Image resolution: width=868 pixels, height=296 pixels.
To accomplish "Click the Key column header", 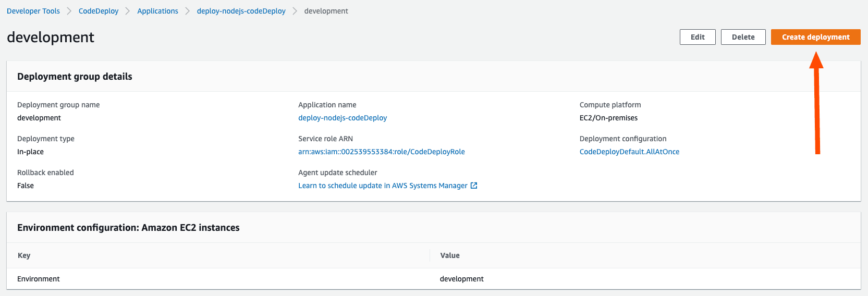I will 24,255.
